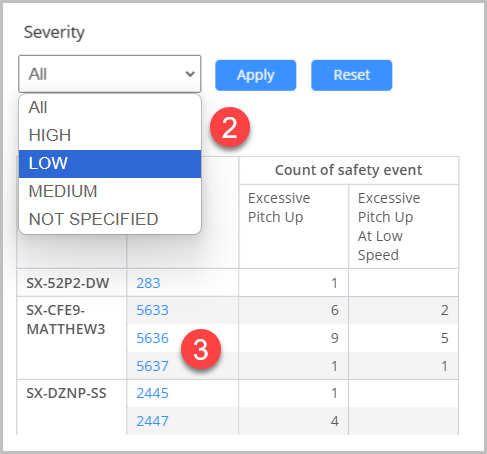This screenshot has height=454, width=487.
Task: Pick MEDIUM from the dropdown list
Action: 110,191
